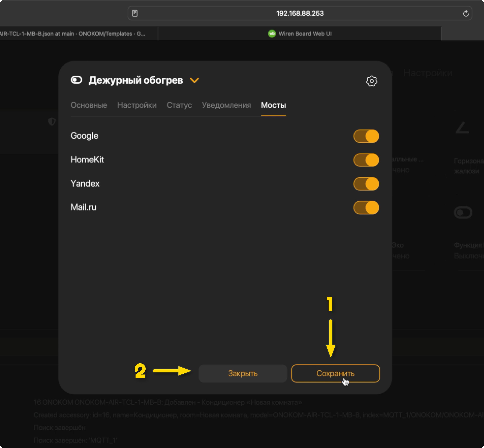
Task: Go to the Уведомления tab
Action: pyautogui.click(x=226, y=105)
